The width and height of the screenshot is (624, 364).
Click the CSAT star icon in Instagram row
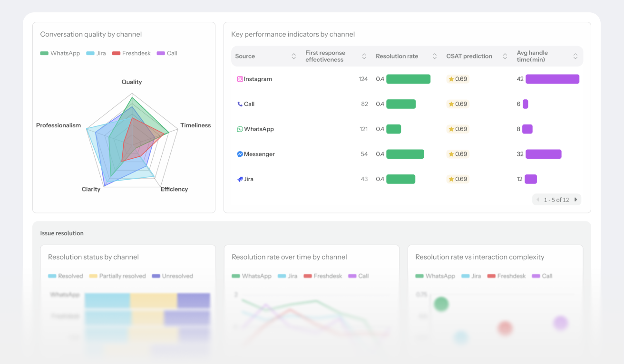point(451,79)
